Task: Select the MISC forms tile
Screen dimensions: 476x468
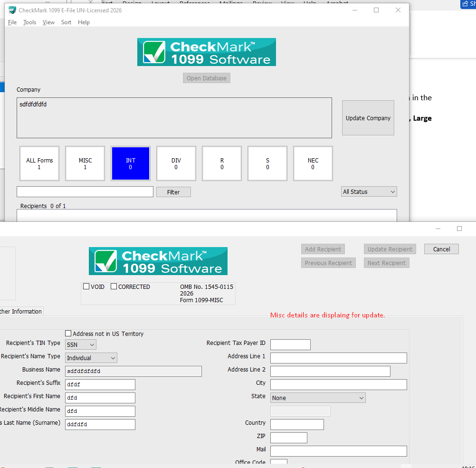Action: coord(85,163)
